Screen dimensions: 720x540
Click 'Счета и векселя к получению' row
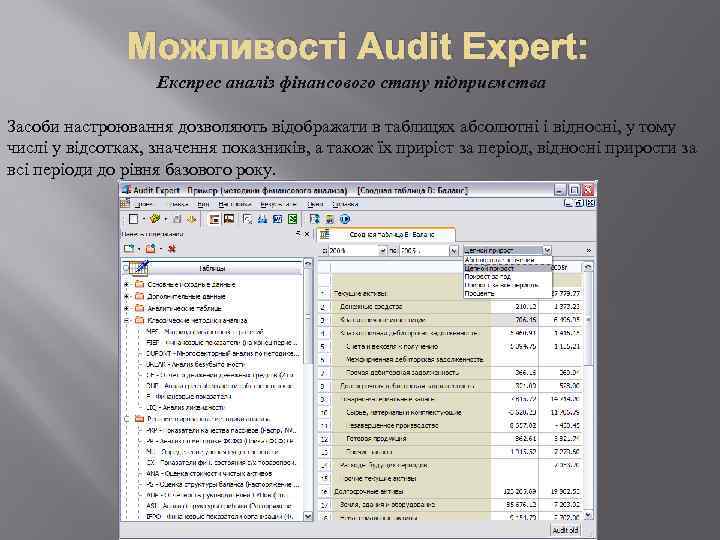coord(392,346)
